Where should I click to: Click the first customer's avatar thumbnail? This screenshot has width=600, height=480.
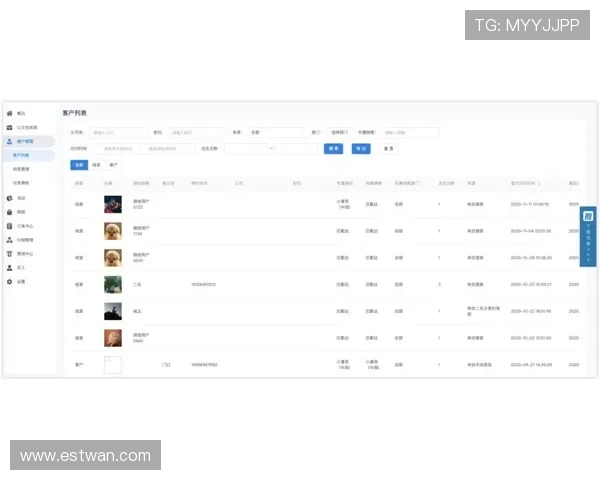(x=113, y=204)
